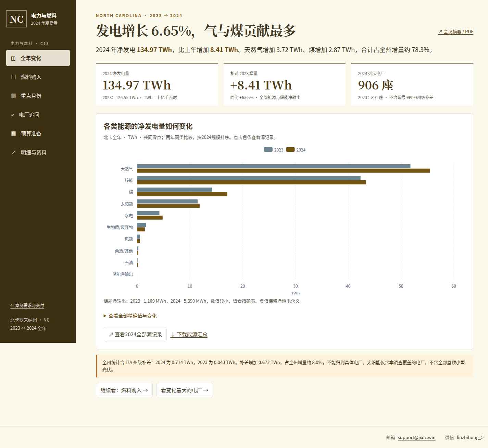Image resolution: width=488 pixels, height=448 pixels.
Task: Click the +8.41 TWh card value
Action: pos(261,85)
